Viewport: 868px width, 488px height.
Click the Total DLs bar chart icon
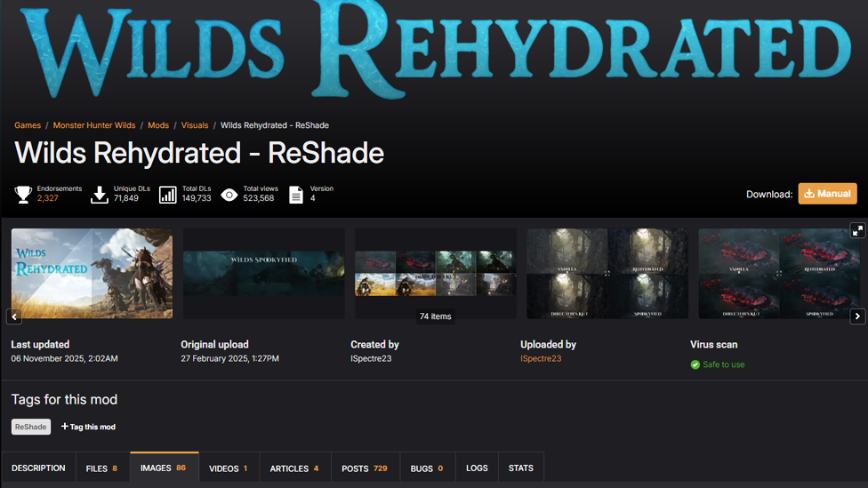[168, 194]
